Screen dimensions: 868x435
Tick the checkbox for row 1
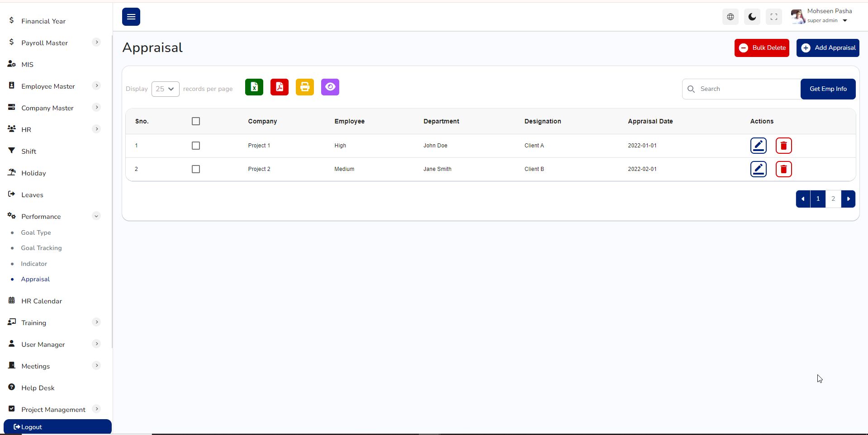196,146
